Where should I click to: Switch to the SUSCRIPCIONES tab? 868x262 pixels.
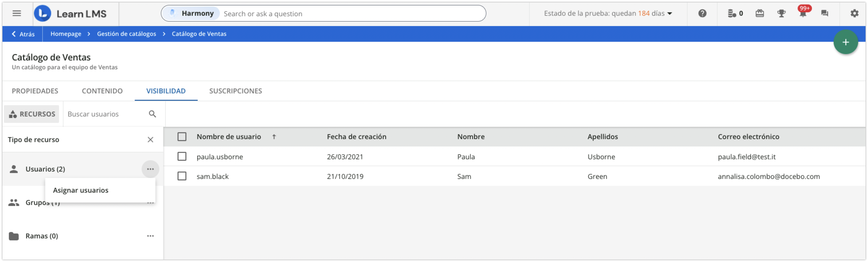(x=236, y=91)
